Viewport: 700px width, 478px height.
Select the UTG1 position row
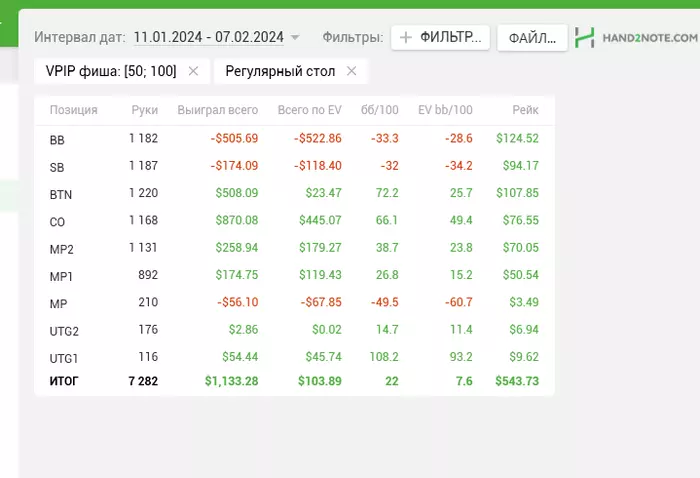294,357
